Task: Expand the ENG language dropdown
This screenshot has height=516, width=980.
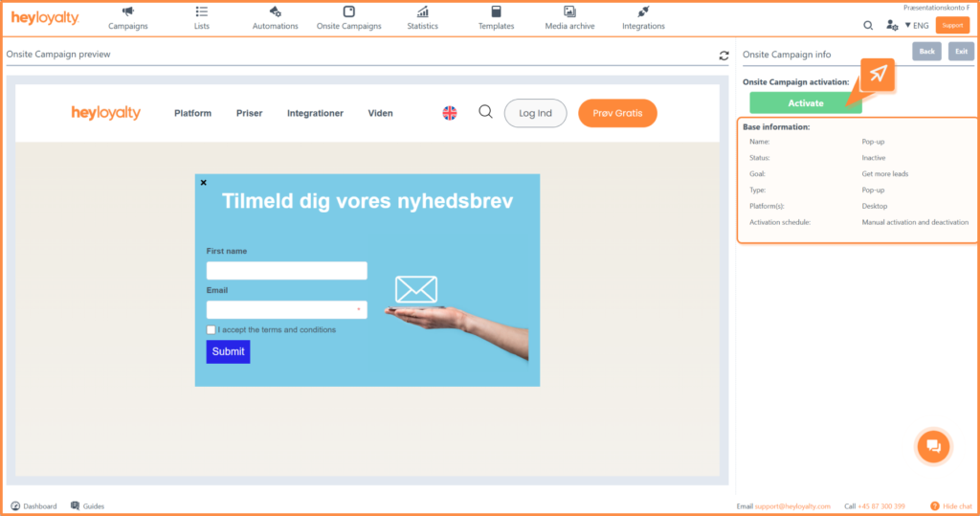Action: pyautogui.click(x=917, y=26)
